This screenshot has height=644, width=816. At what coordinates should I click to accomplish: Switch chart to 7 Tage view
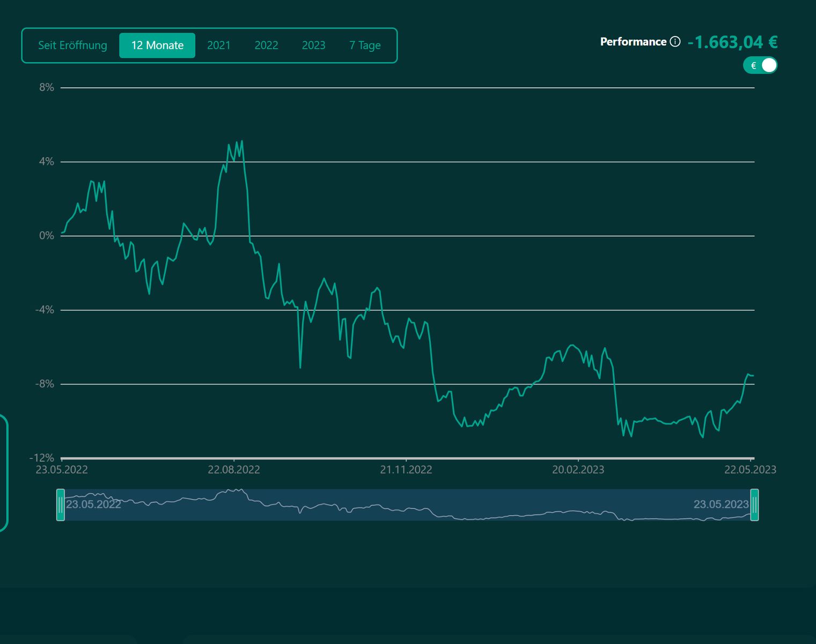pyautogui.click(x=365, y=46)
